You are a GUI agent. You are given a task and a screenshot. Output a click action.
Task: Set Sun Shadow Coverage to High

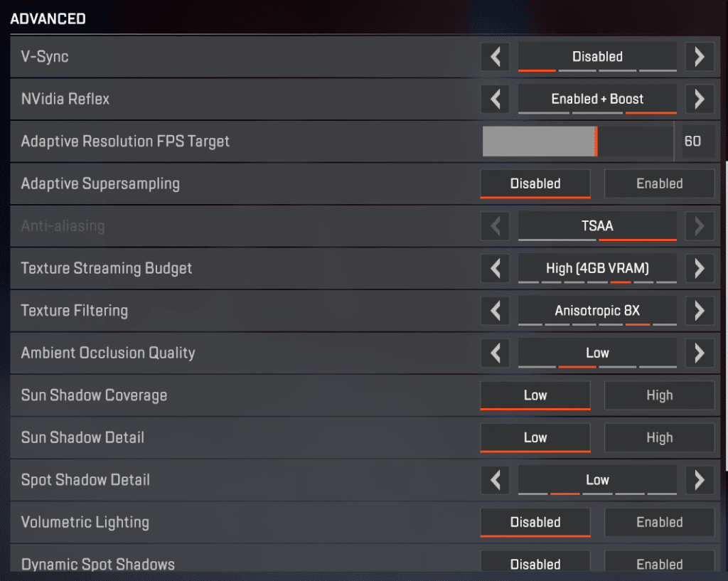(659, 395)
